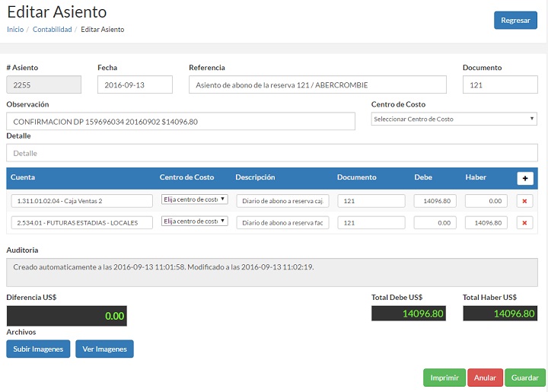Image resolution: width=548 pixels, height=392 pixels.
Task: Click the Fecha date field
Action: click(135, 85)
